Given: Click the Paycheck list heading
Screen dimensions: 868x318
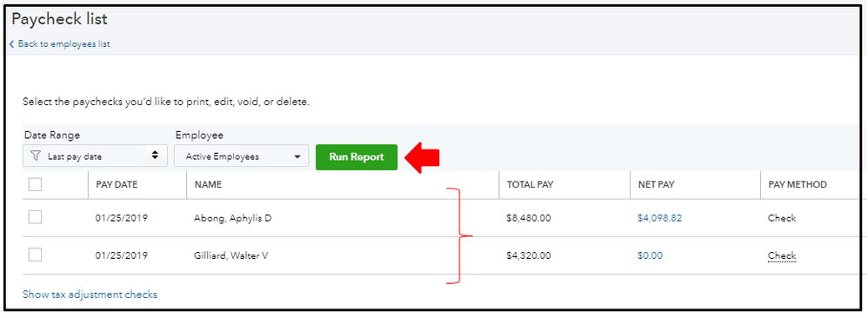Looking at the screenshot, I should tap(59, 19).
